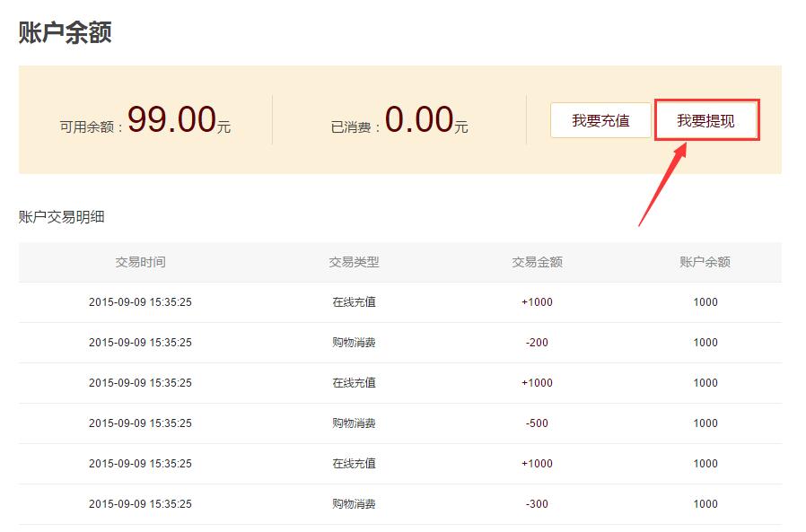806x532 pixels.
Task: Click the 我要充值 recharge button
Action: [600, 120]
